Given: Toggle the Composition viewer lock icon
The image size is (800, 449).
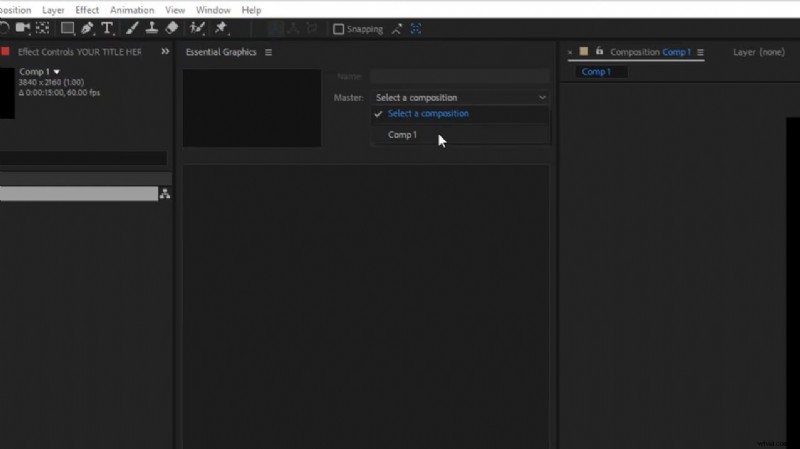Looking at the screenshot, I should (599, 51).
